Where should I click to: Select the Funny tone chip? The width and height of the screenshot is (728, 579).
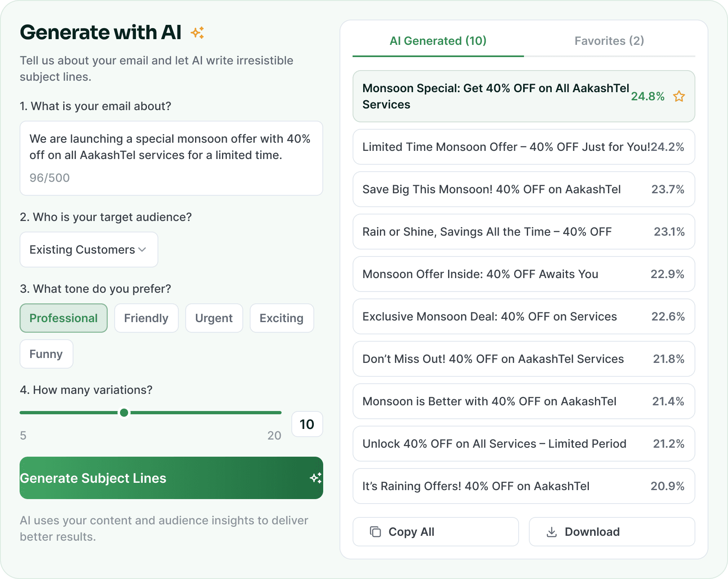tap(46, 354)
